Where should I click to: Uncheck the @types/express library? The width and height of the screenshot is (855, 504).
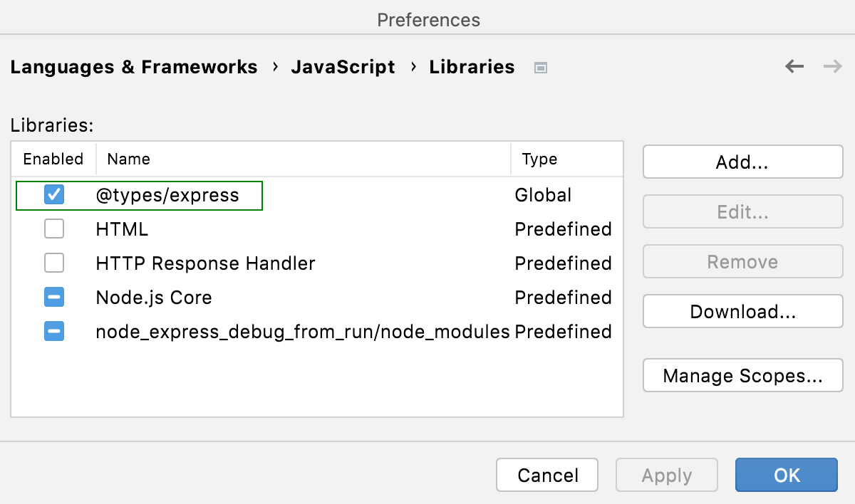coord(53,194)
